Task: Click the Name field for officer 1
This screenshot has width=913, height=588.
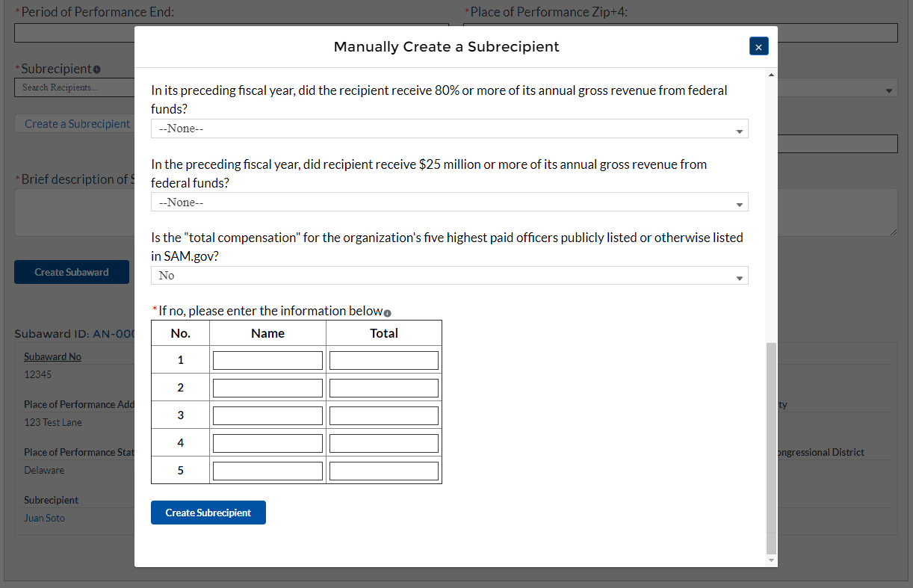Action: [267, 361]
